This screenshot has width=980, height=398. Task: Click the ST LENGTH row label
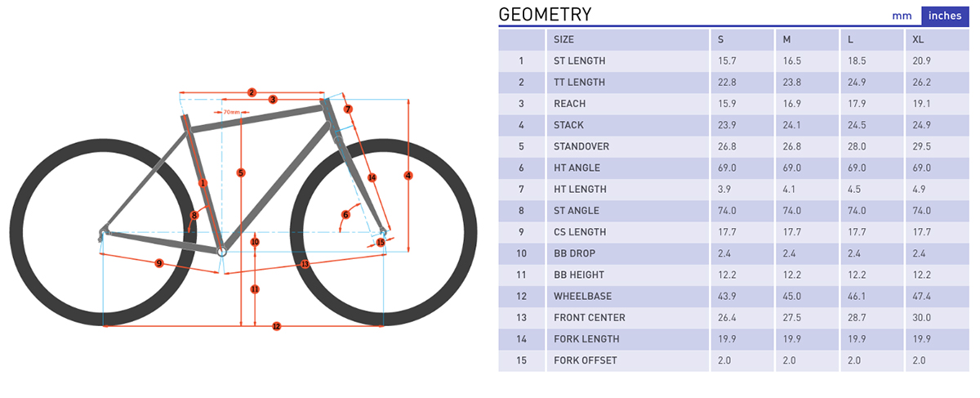579,60
